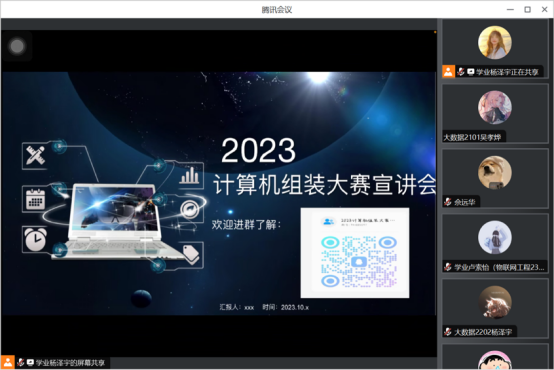Click the screen-share icon in the top participant label
Screen dimensions: 554x370
coord(470,72)
